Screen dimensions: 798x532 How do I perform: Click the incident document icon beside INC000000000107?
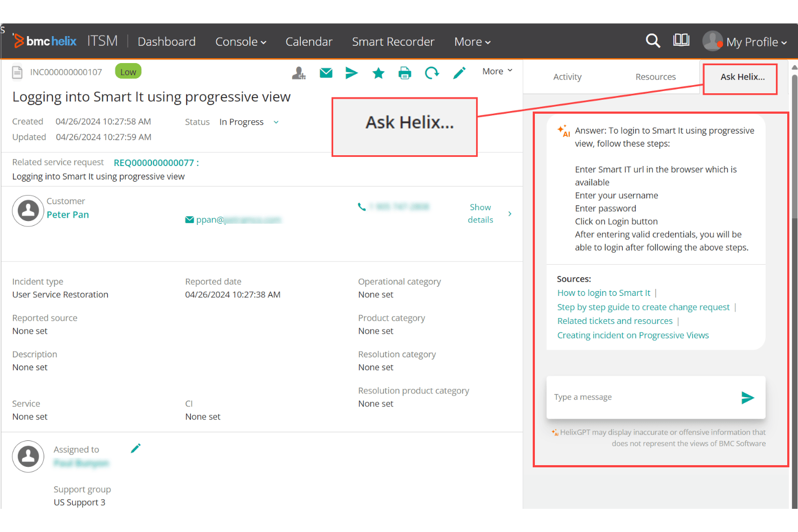(x=17, y=72)
